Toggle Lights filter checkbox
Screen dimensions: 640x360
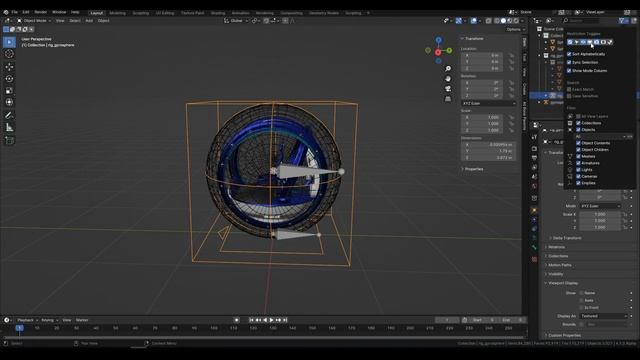tap(578, 169)
